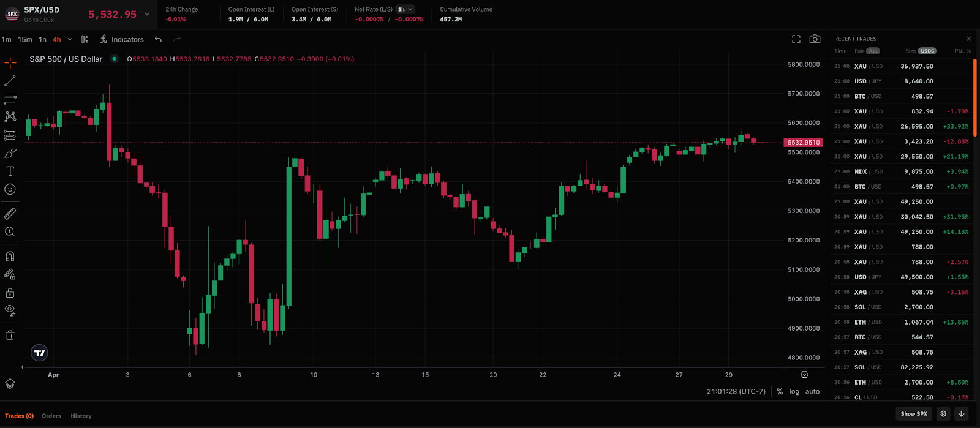Select the patterns drawing tool
Image resolution: width=980 pixels, height=428 pixels.
10,116
